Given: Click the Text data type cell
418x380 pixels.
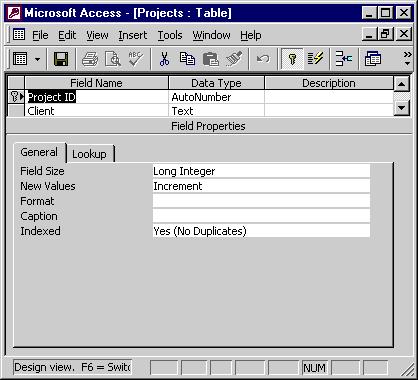Looking at the screenshot, I should (x=216, y=111).
